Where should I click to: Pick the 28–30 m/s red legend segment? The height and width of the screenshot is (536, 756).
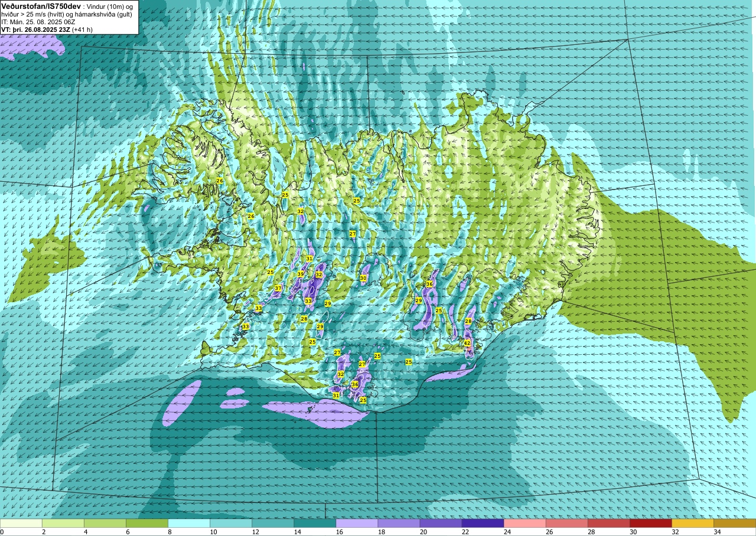click(x=608, y=523)
